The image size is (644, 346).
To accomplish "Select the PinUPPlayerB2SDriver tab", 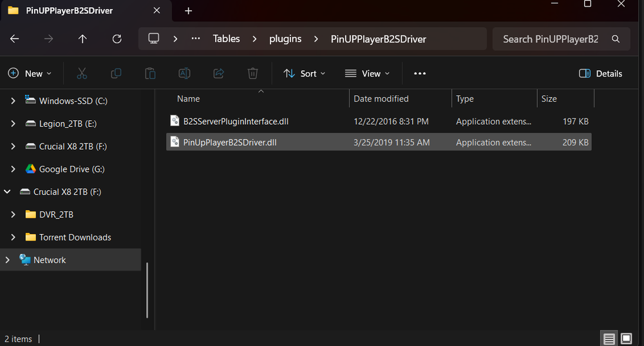I will tap(69, 11).
